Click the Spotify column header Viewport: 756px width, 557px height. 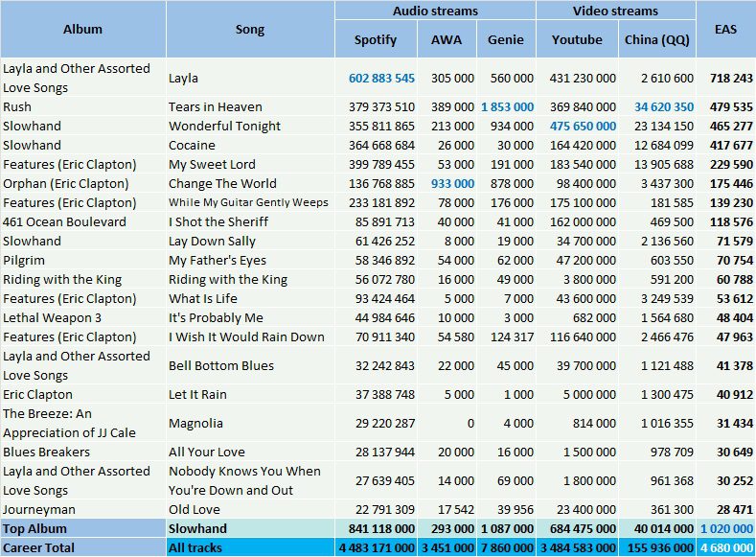coord(376,39)
